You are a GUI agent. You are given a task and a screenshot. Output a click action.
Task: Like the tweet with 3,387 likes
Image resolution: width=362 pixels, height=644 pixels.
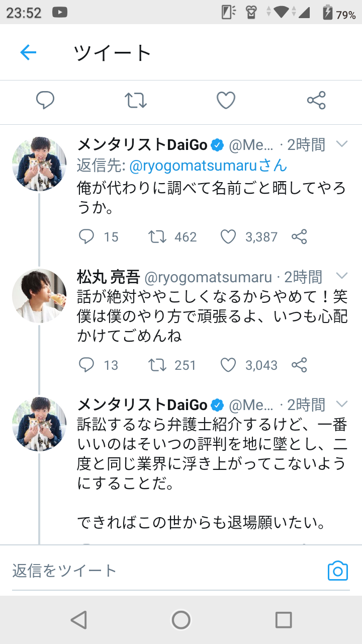click(x=228, y=236)
